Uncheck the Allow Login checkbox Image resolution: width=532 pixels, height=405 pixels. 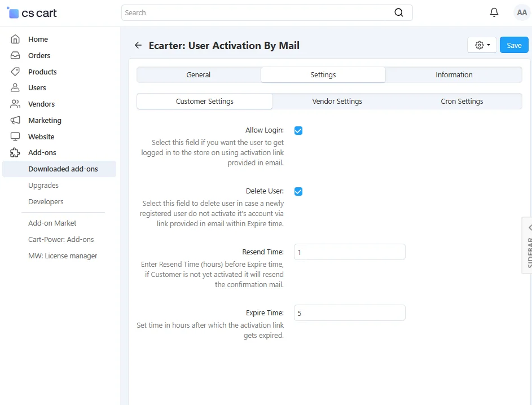pyautogui.click(x=298, y=130)
